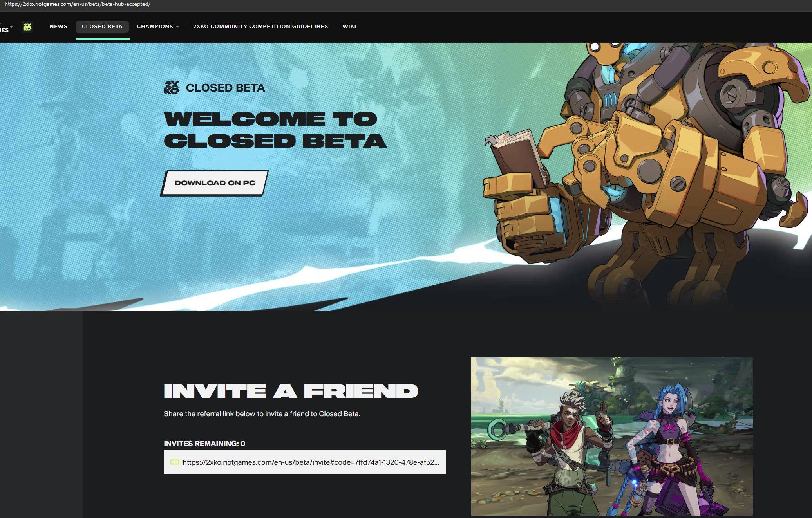This screenshot has height=518, width=812.
Task: Click the green link icon in referral field
Action: coord(175,462)
